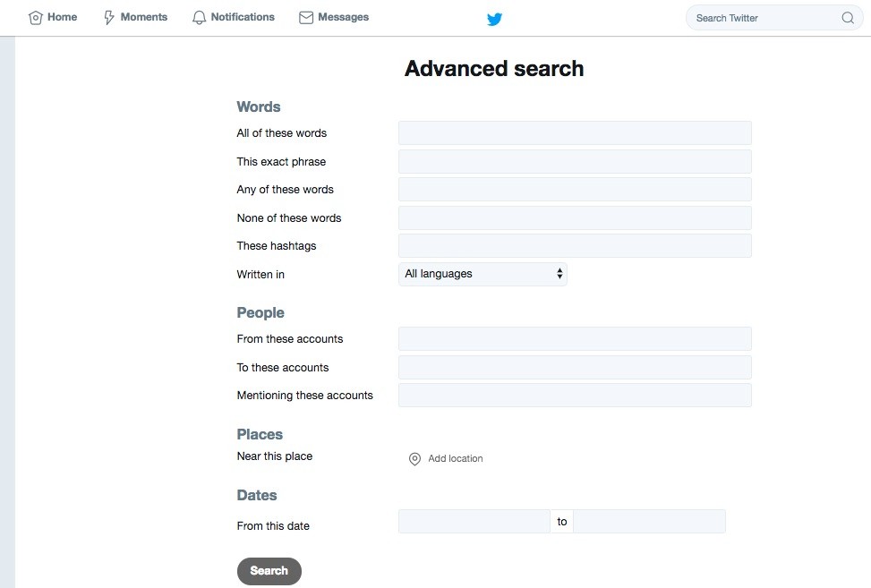The width and height of the screenshot is (871, 588).
Task: Click the From this date field
Action: tap(474, 521)
